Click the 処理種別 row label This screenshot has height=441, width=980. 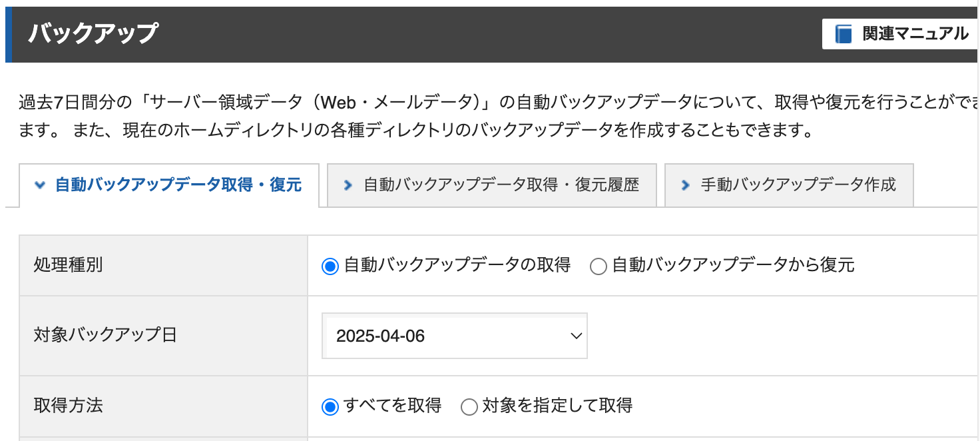coord(68,265)
